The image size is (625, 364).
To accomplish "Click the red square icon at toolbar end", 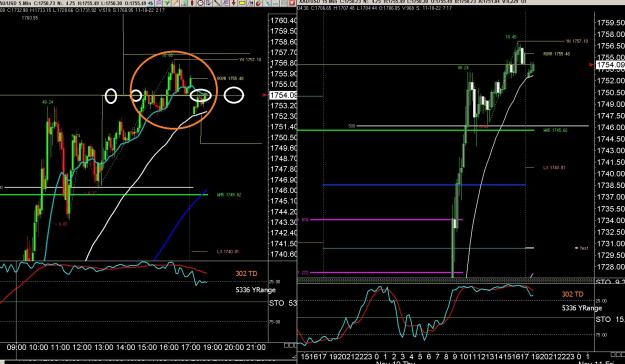I will click(292, 3).
